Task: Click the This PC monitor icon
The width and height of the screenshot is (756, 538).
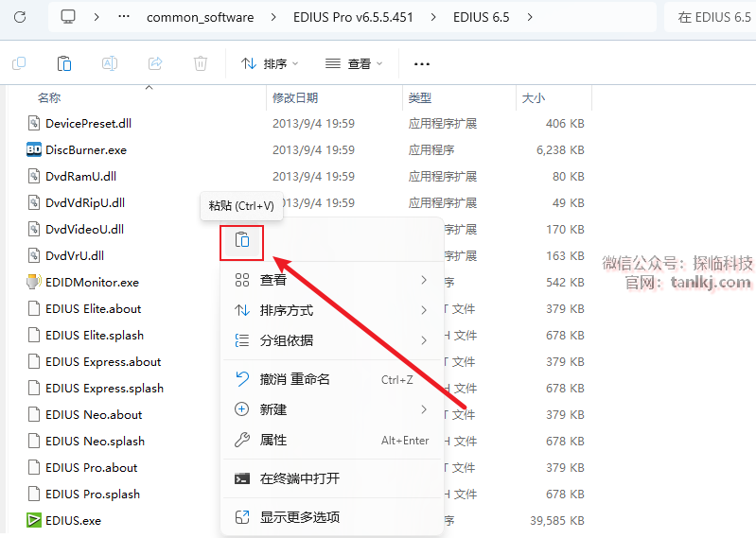Action: point(68,17)
